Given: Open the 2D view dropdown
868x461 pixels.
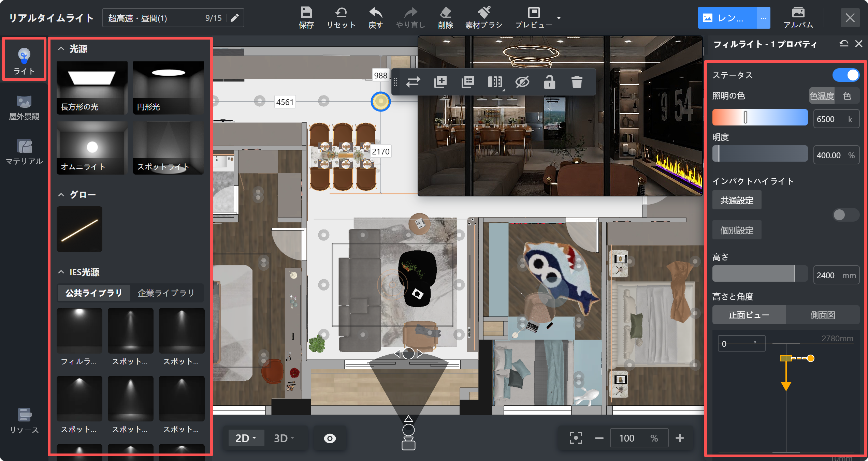Looking at the screenshot, I should coord(246,438).
